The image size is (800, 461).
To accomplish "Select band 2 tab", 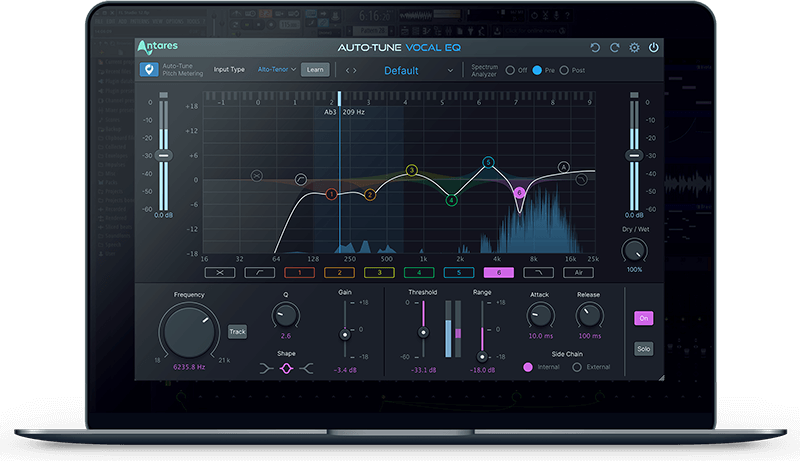I will tap(339, 273).
